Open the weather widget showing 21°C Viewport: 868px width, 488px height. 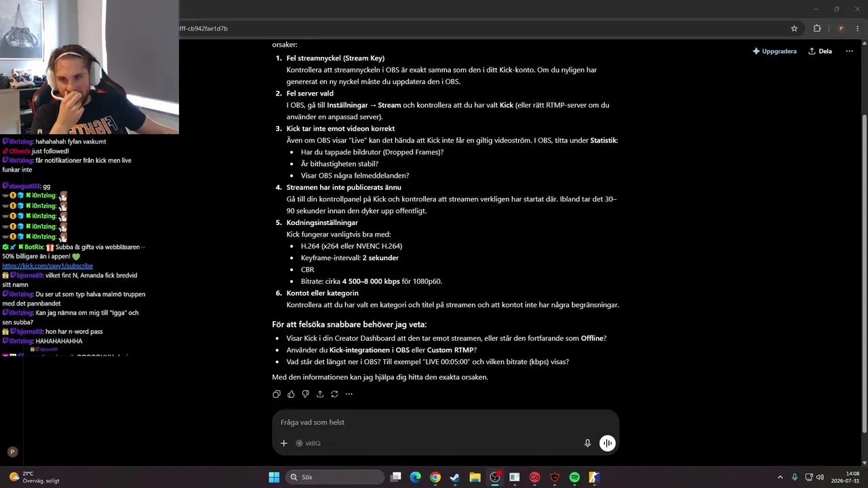click(x=34, y=477)
